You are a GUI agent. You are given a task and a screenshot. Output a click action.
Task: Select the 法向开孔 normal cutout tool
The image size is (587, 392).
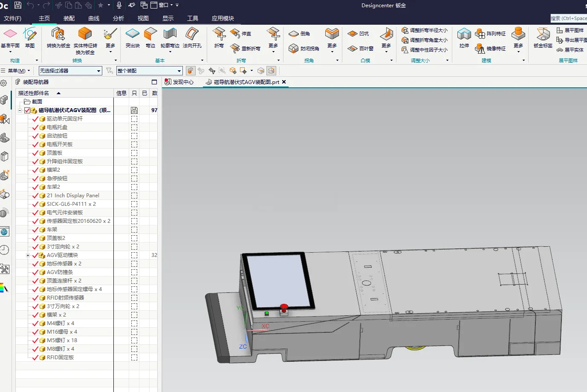click(192, 37)
